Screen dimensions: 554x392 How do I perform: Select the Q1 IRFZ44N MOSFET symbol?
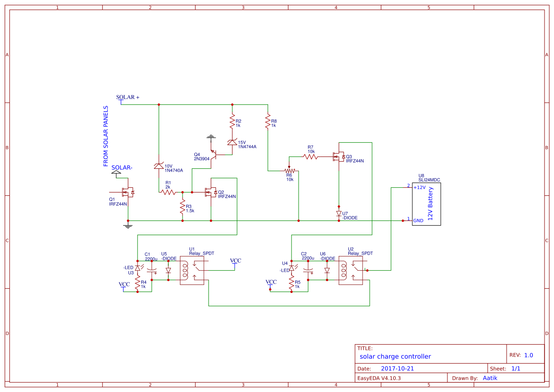128,191
